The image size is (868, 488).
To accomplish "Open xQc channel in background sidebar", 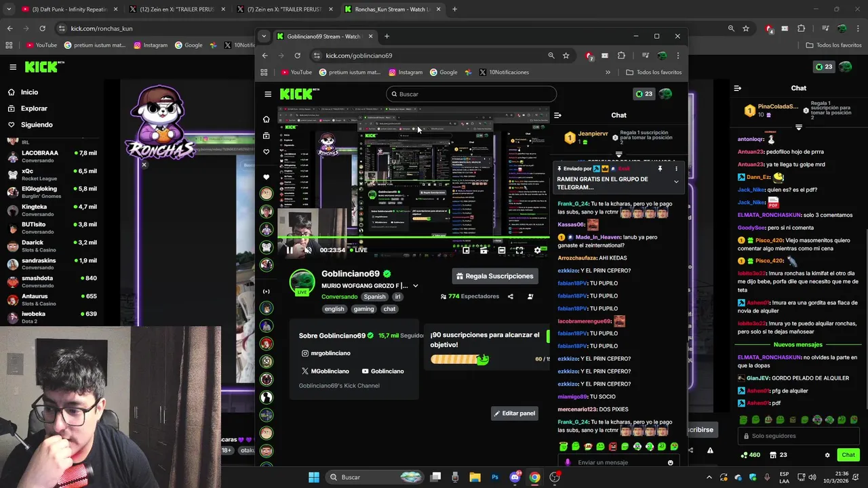I will point(53,174).
